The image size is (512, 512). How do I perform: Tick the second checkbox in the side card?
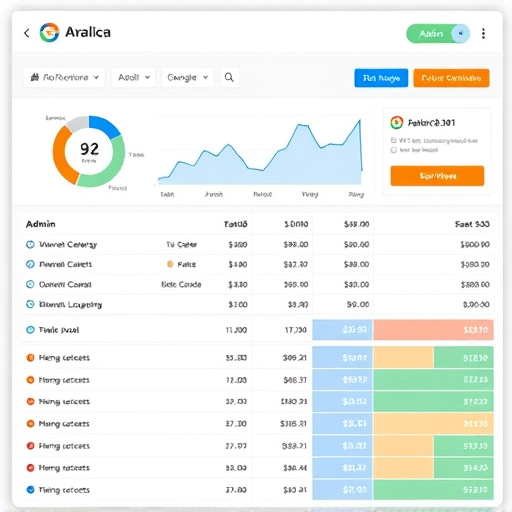pyautogui.click(x=394, y=150)
